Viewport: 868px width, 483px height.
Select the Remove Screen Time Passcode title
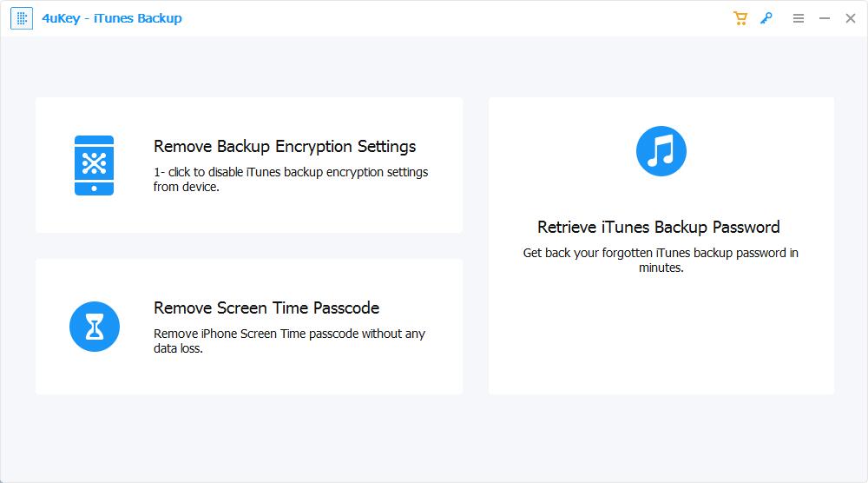click(x=266, y=308)
